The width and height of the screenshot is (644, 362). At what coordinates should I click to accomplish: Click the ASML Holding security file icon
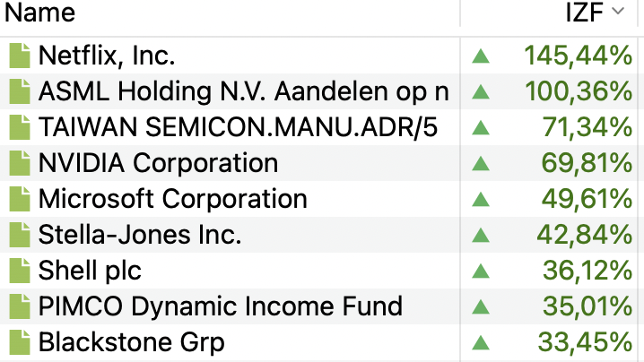tap(19, 91)
